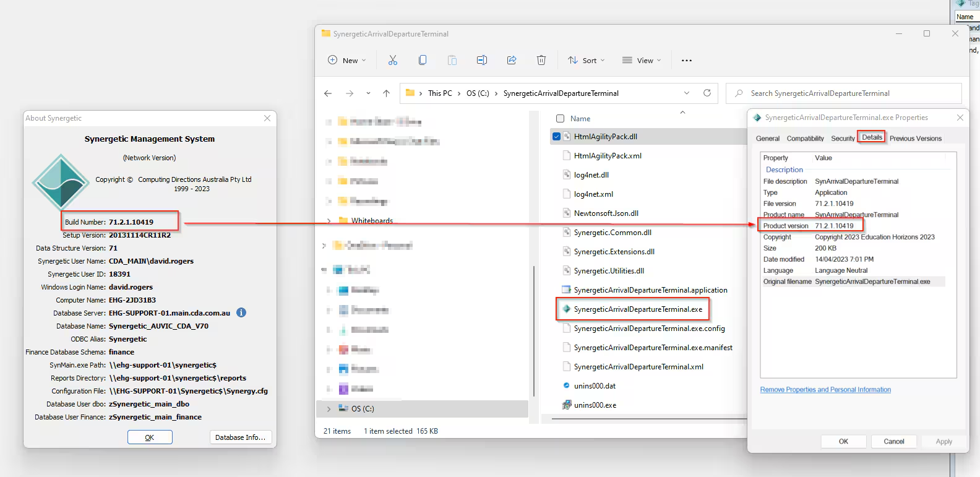Click the Share icon in Explorer toolbar
The image size is (980, 477).
point(512,60)
